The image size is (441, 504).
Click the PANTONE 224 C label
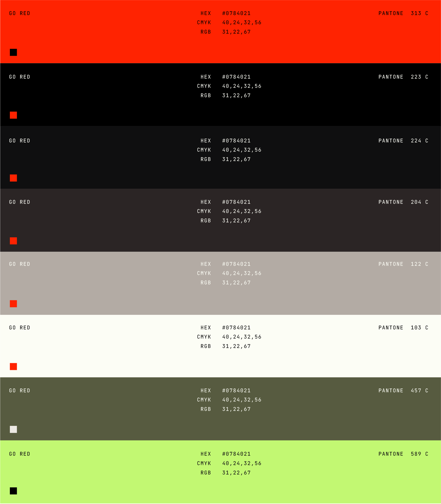pos(403,141)
